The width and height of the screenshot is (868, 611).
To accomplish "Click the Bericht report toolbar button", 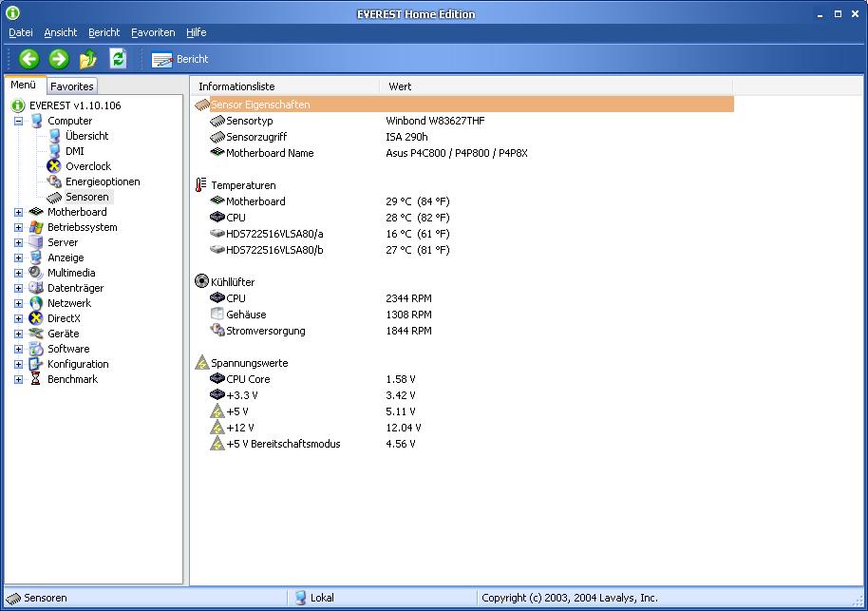I will coord(179,59).
